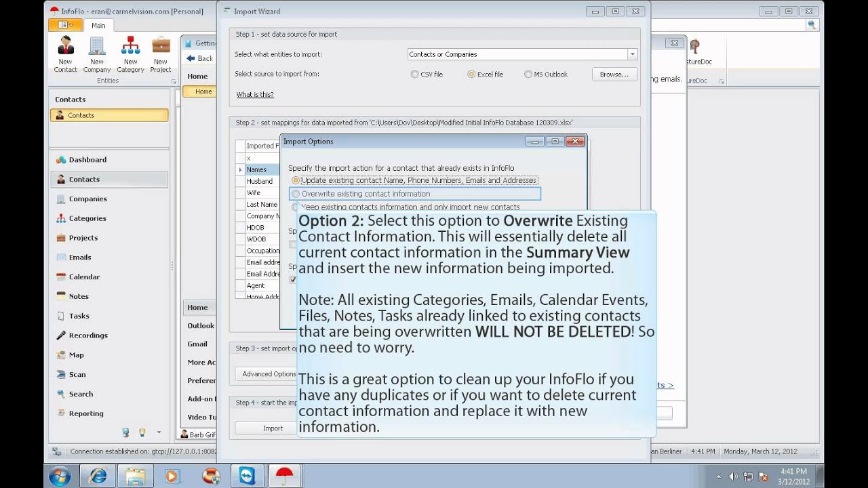Click Contacts in the Contacts panel
The image size is (868, 488).
109,115
